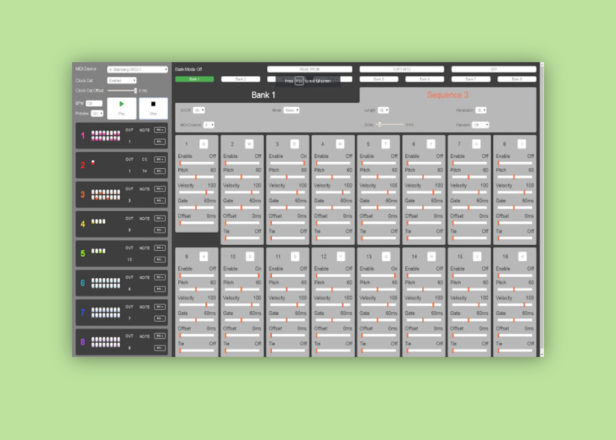Click the Clock Out Offset slider
This screenshot has width=616, height=440.
[x=122, y=91]
